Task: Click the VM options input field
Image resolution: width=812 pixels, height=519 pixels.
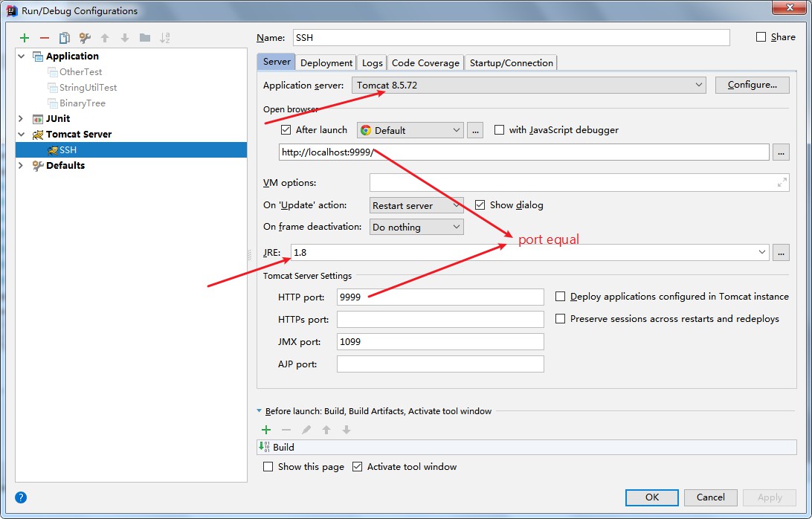Action: (x=579, y=183)
